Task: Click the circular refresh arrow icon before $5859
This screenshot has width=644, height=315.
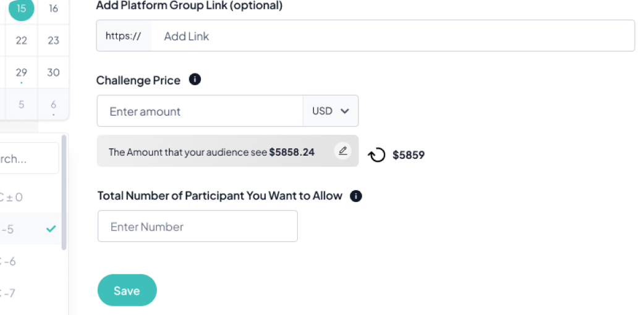Action: click(376, 155)
